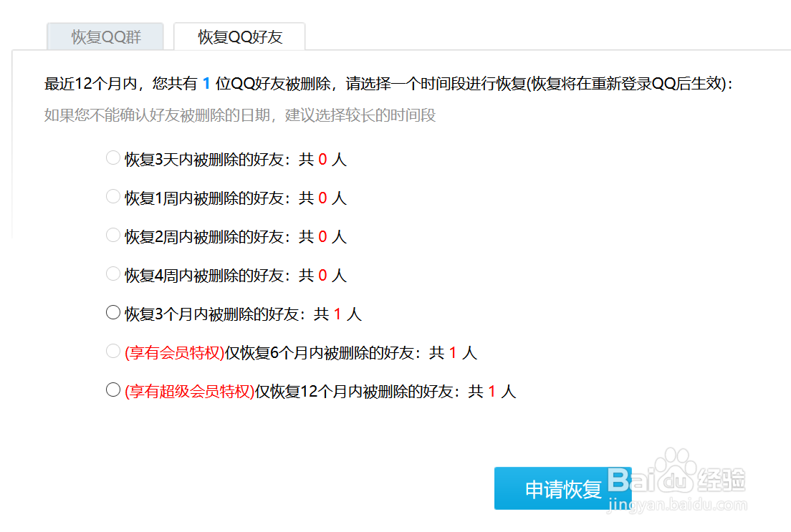Screen dimensions: 791x532
Task: Click the label text 恢复2周内被删除的好友
Action: click(x=203, y=236)
